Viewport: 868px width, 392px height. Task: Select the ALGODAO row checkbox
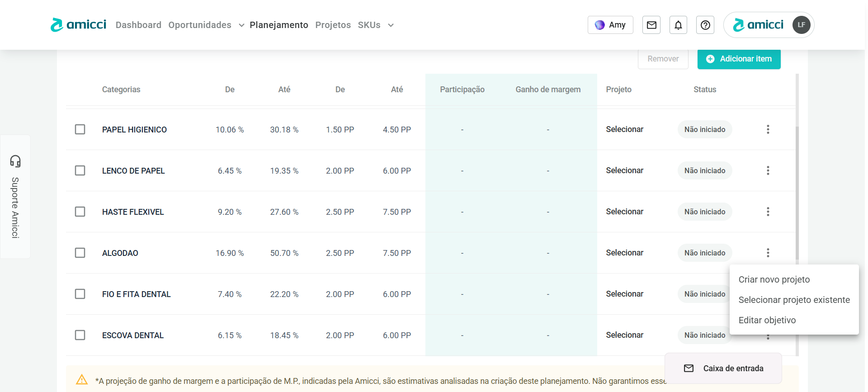[x=80, y=253]
